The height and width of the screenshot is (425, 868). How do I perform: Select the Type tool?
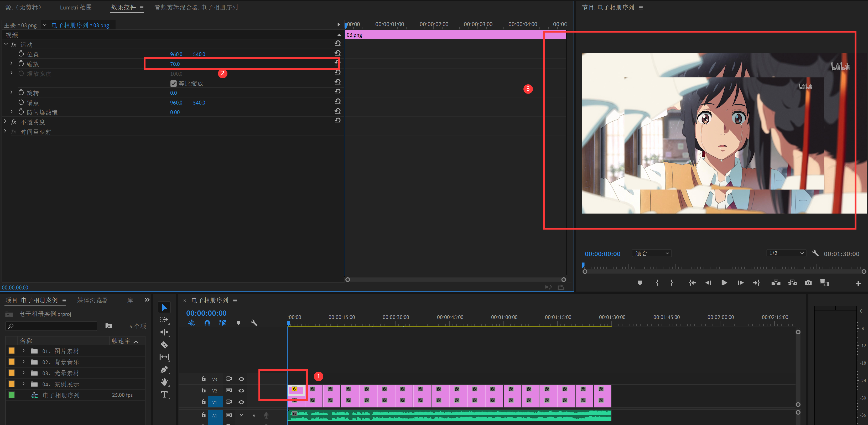[164, 394]
